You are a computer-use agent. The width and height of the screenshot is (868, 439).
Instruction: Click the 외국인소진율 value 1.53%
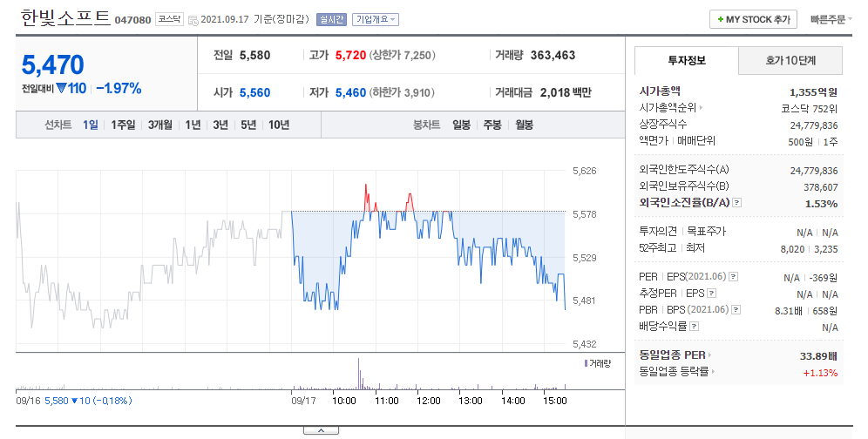point(822,205)
